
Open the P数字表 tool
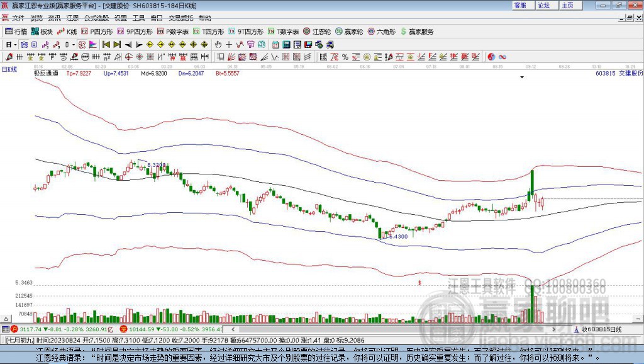click(172, 31)
